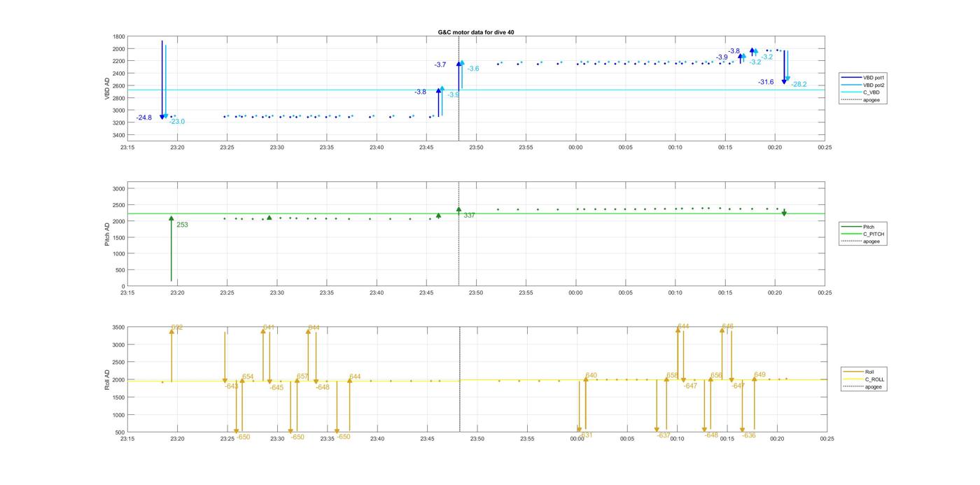Click the '337' pitch data label
Viewport: 980px width, 485px height.
(x=469, y=216)
